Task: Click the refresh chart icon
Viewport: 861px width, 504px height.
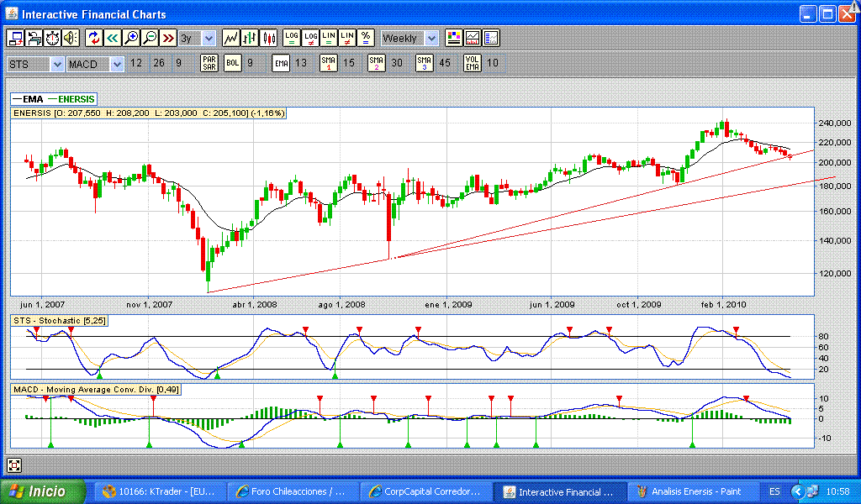Action: coord(93,38)
